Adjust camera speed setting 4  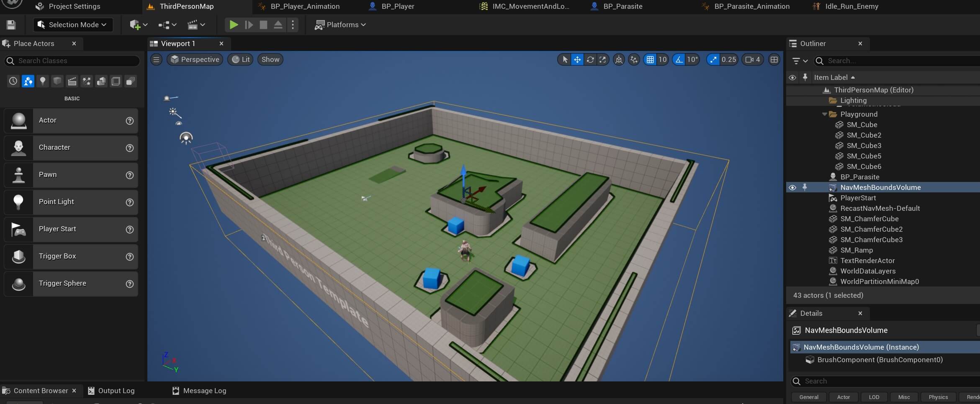(753, 59)
